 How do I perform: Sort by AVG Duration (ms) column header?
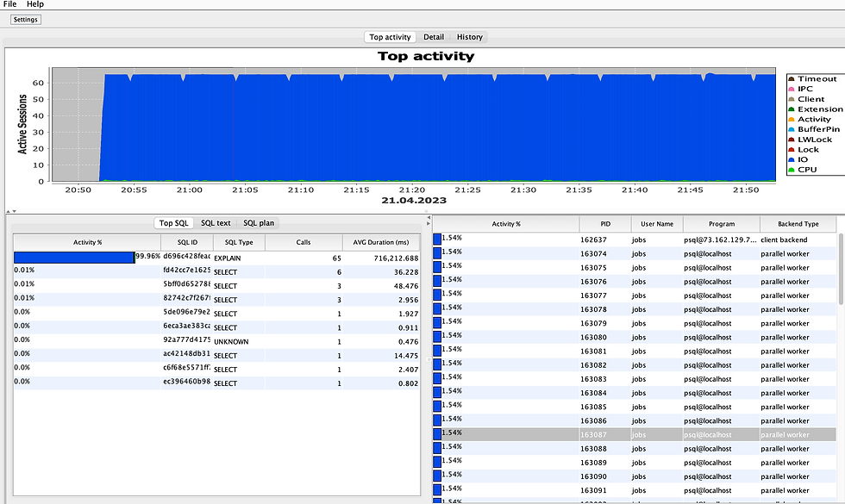coord(380,242)
